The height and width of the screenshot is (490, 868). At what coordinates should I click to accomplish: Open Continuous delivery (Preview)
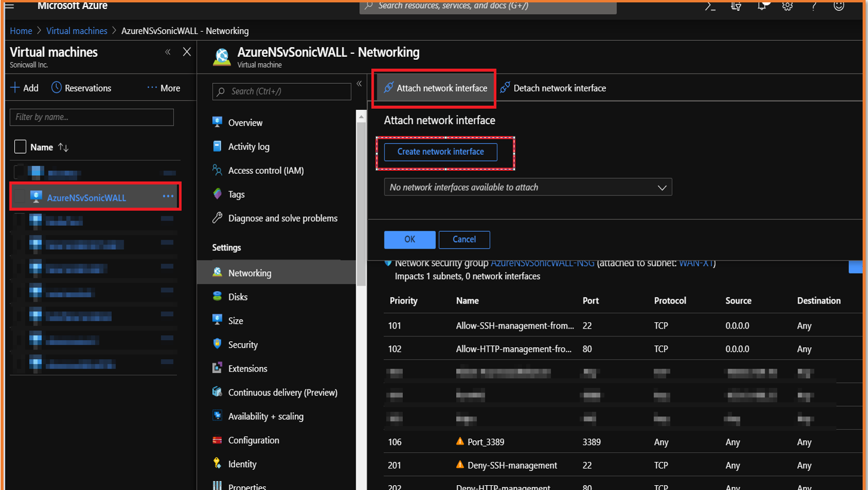[x=283, y=393]
